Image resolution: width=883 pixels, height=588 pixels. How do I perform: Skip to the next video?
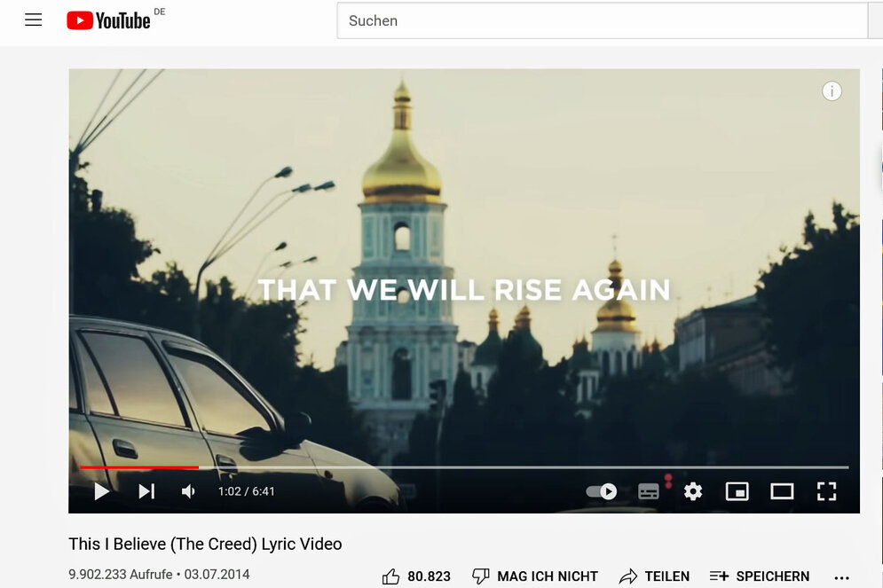[146, 491]
